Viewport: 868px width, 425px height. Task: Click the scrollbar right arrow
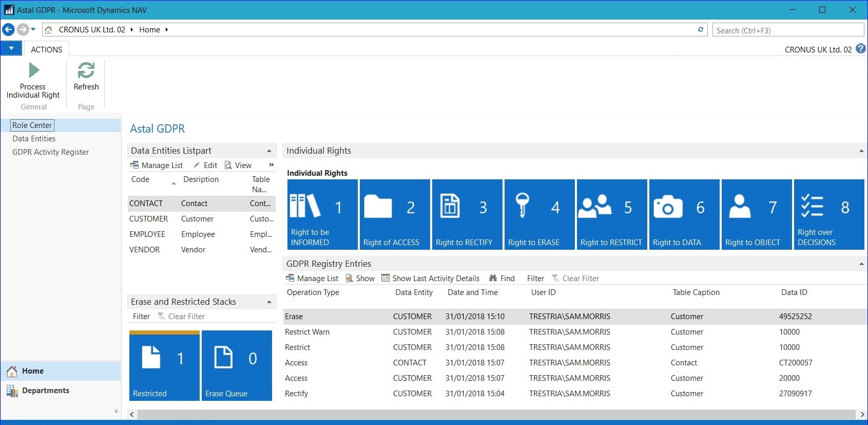[862, 414]
